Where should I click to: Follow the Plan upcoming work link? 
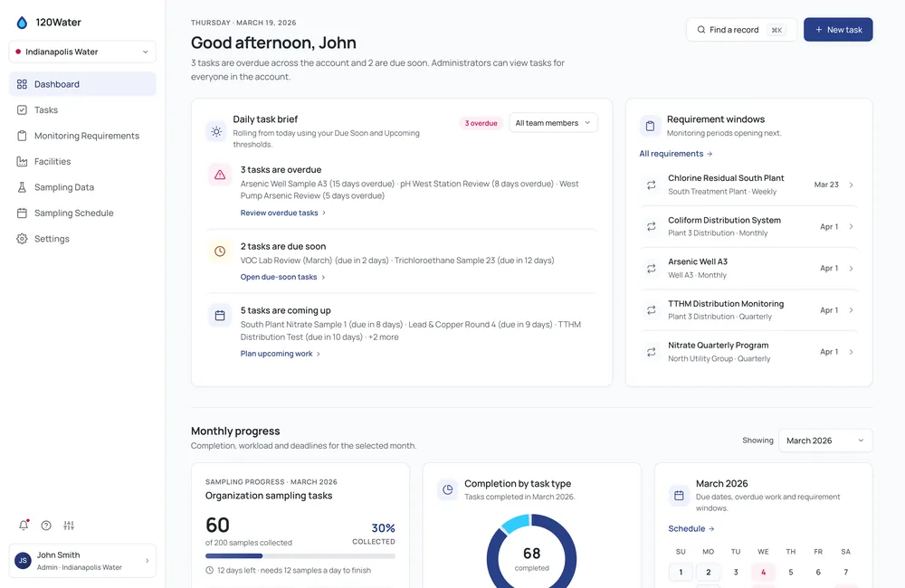(x=280, y=354)
